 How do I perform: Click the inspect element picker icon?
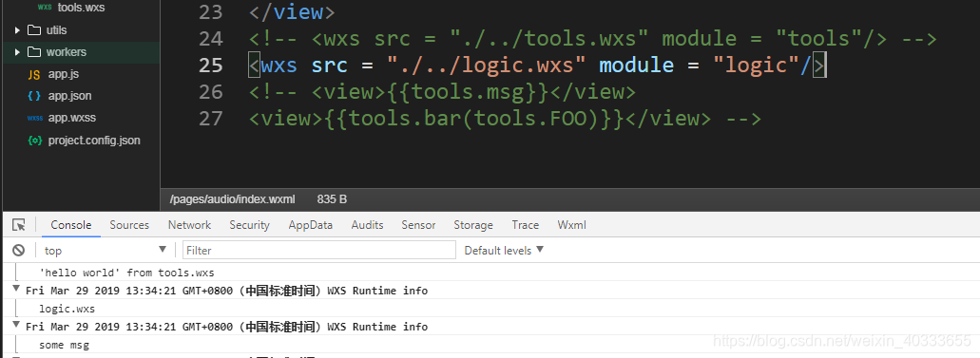19,225
